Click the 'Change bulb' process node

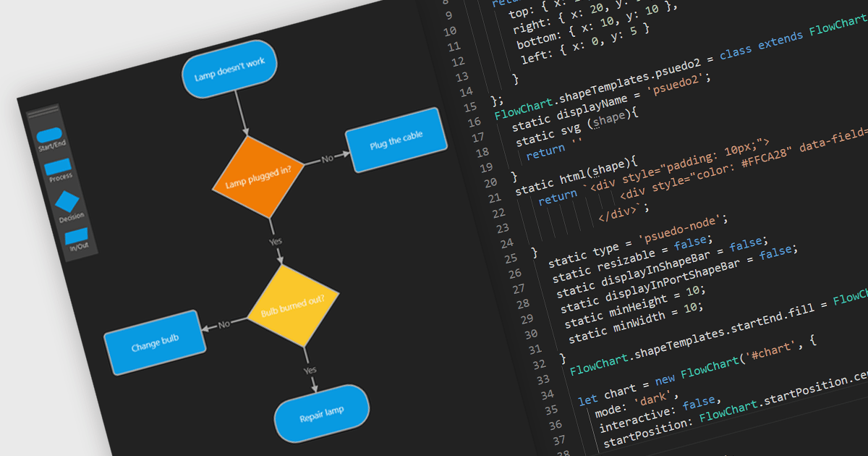point(156,342)
